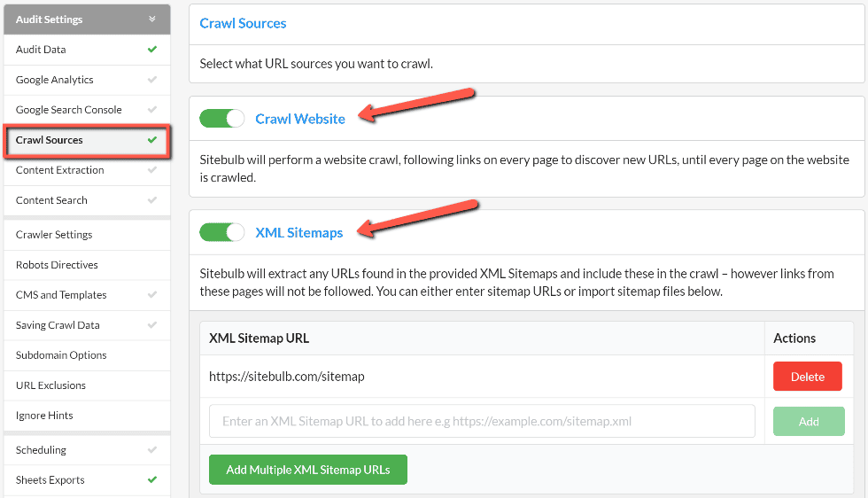Select the Crawl Sources menu item
This screenshot has height=498, width=868.
(87, 140)
